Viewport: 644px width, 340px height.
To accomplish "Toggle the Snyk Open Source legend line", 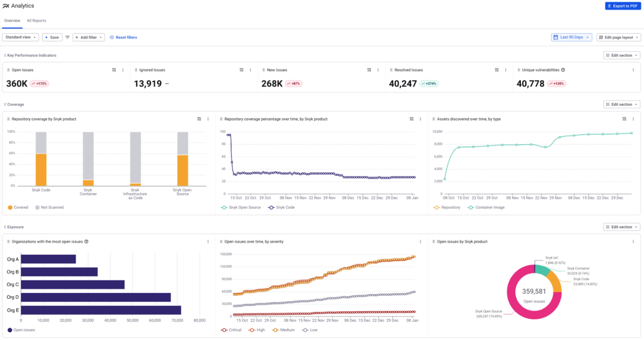I will (241, 207).
